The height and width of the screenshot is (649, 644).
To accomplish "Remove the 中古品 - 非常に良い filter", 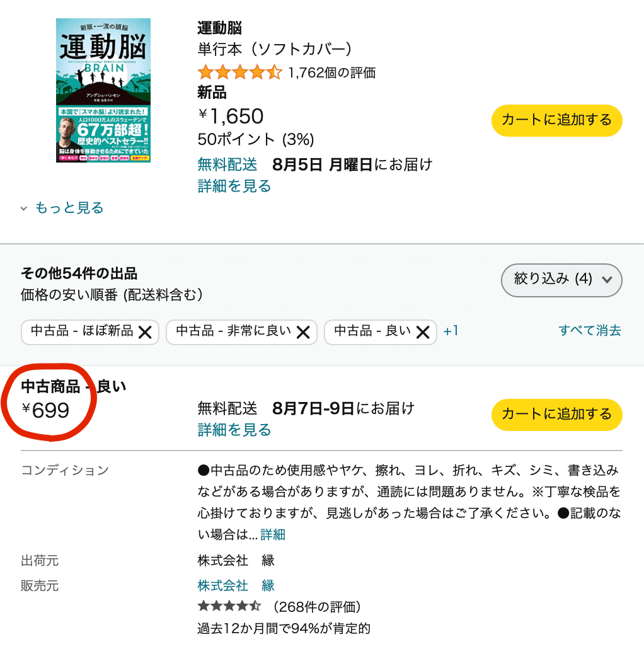I will pyautogui.click(x=302, y=332).
